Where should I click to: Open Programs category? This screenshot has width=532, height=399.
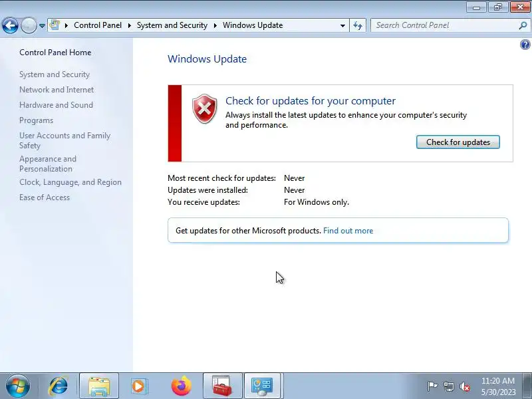click(x=37, y=120)
